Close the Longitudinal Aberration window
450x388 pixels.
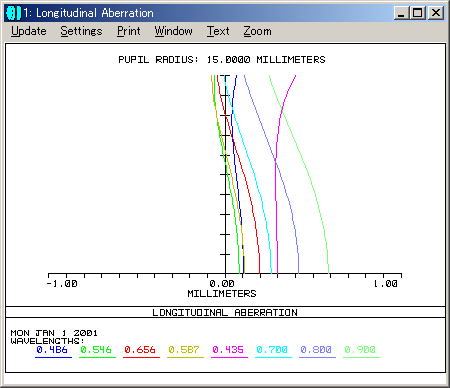coord(436,13)
